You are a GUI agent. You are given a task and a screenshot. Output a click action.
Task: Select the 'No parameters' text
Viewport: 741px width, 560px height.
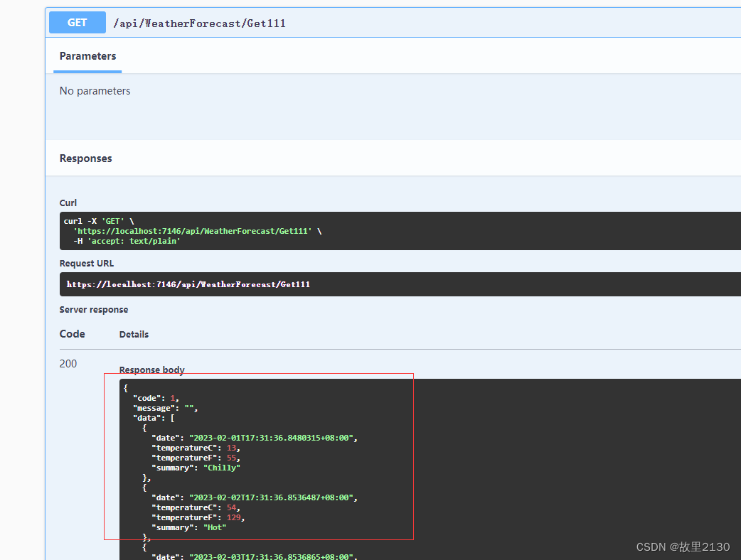[x=95, y=90]
